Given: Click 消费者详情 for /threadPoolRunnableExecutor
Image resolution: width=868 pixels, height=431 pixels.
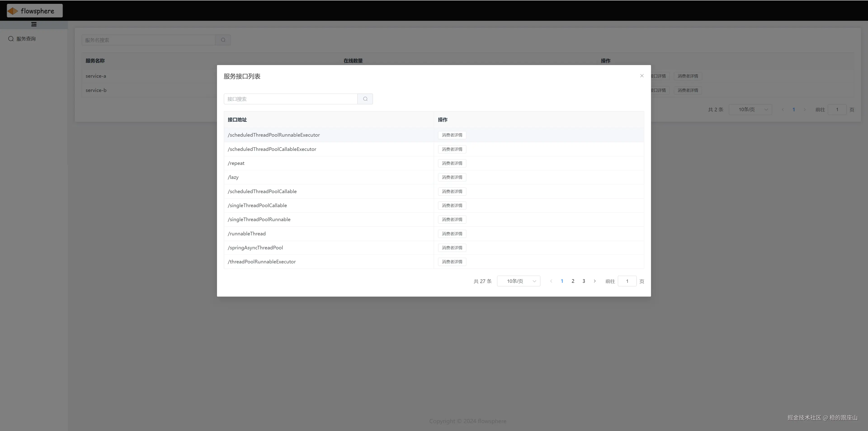Looking at the screenshot, I should (452, 262).
